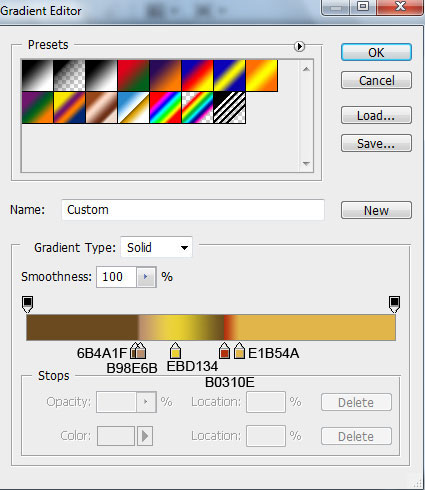The height and width of the screenshot is (490, 425).
Task: Select the B0310E red color stop
Action: [x=224, y=351]
